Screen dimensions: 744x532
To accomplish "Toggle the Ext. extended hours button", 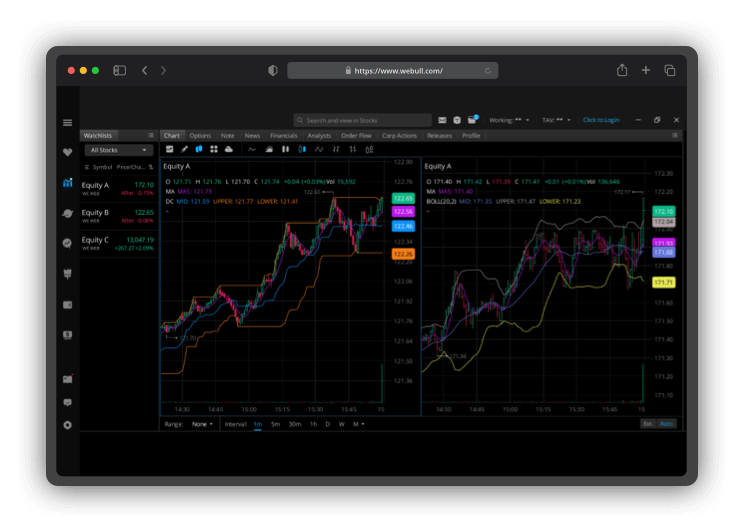I will [648, 424].
